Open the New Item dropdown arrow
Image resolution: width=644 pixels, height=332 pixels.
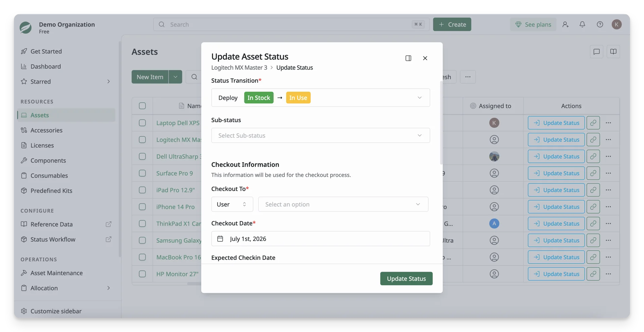point(175,77)
